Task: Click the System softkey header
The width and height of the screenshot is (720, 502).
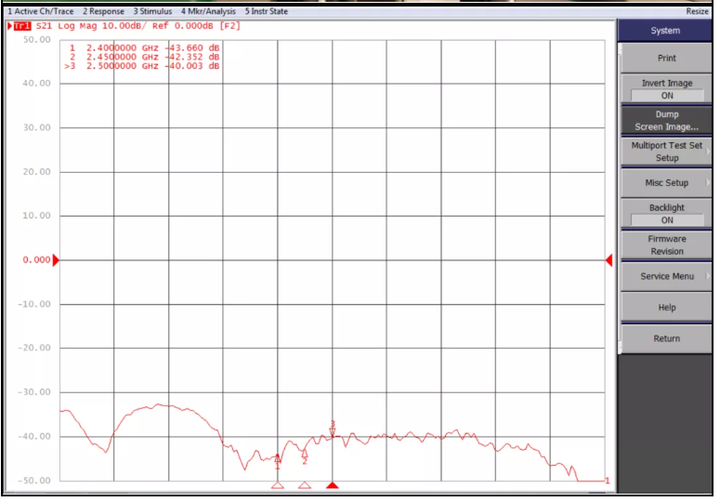Action: click(x=665, y=30)
